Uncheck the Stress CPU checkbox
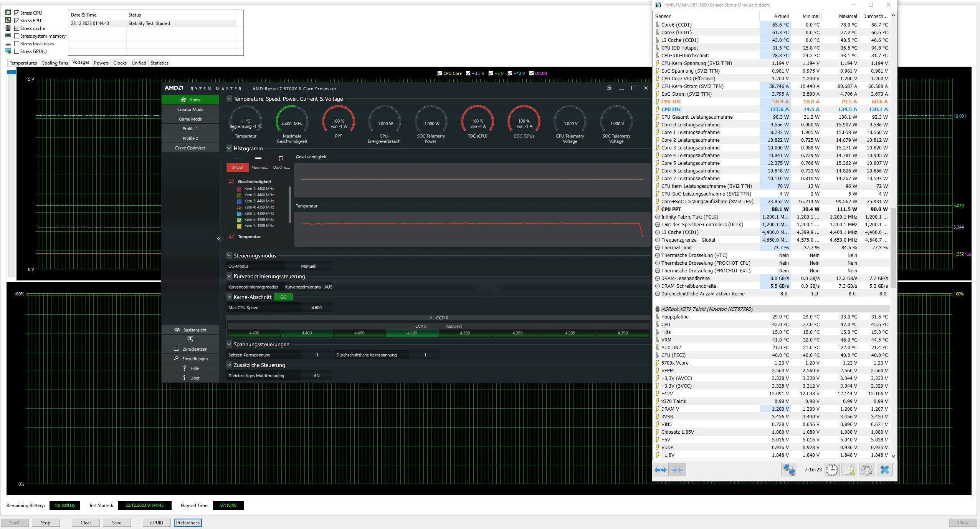 click(x=17, y=13)
